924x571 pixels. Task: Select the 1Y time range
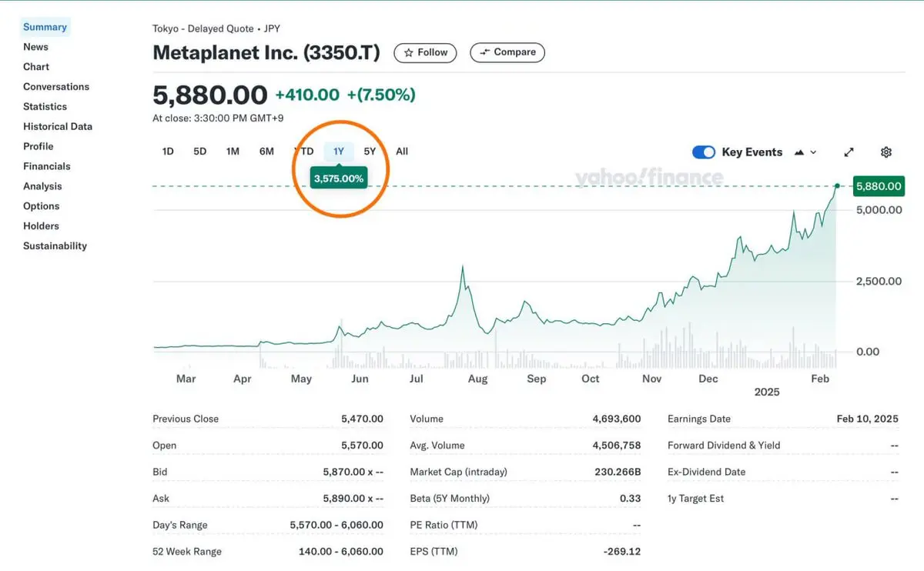[x=339, y=152]
